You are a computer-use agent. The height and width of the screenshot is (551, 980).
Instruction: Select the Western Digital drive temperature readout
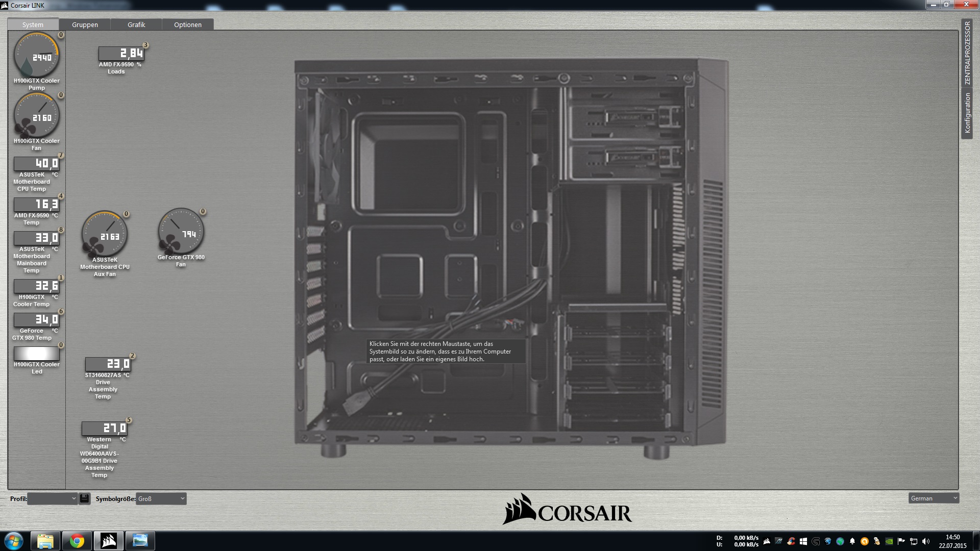[105, 428]
